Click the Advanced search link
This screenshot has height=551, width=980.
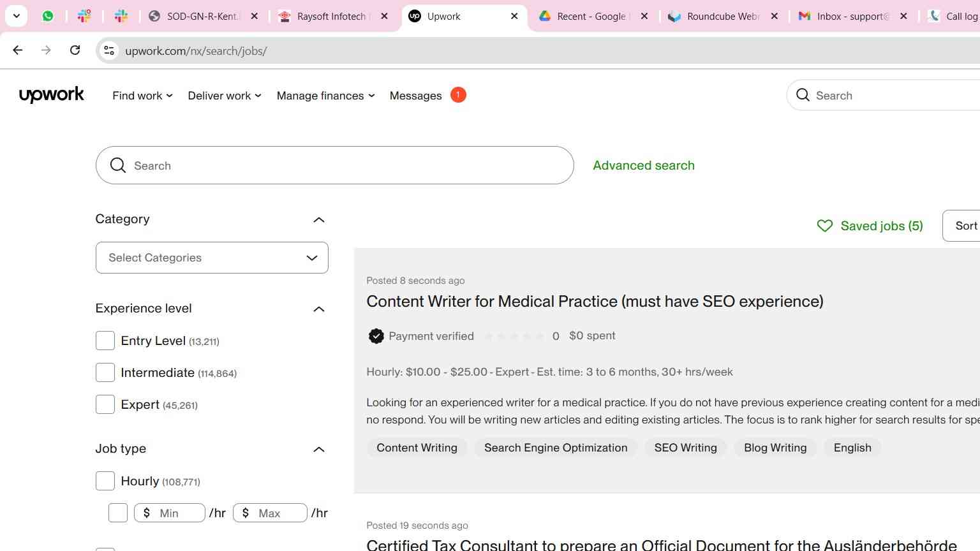point(644,165)
